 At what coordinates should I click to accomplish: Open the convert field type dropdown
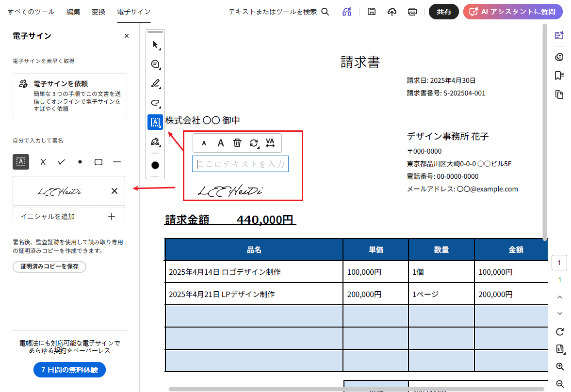(x=254, y=143)
